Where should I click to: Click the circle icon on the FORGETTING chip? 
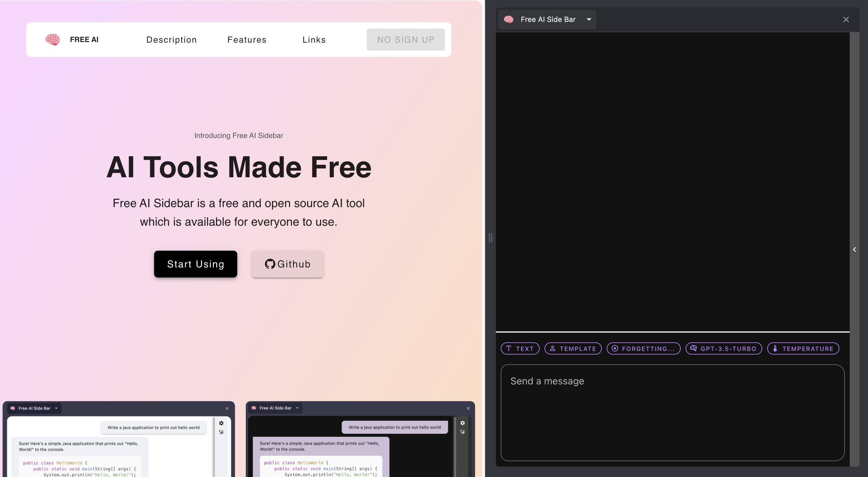615,348
